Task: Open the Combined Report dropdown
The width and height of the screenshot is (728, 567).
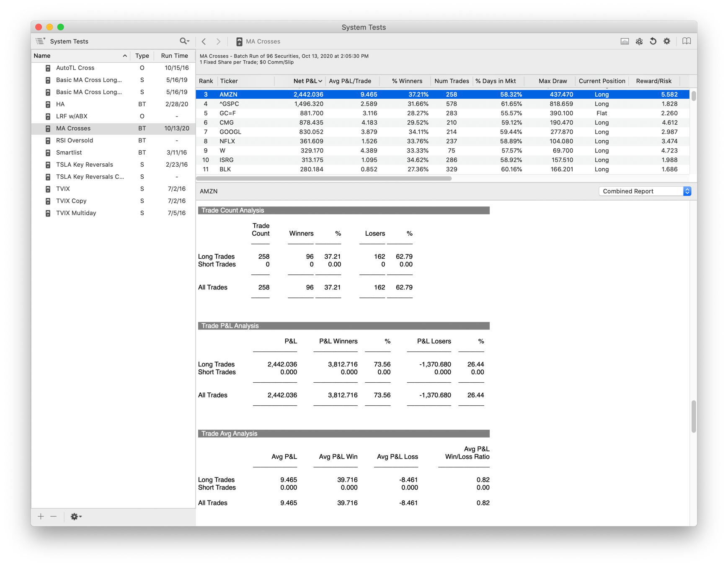Action: tap(644, 191)
